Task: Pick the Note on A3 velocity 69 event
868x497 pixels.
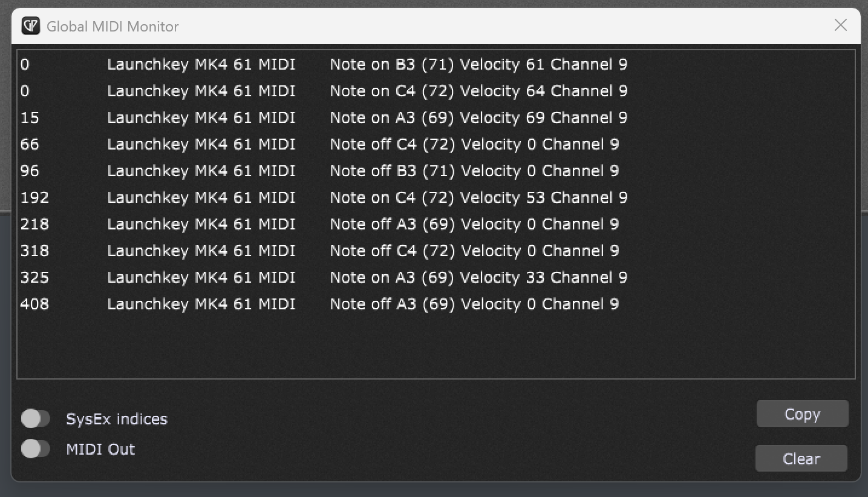Action: click(x=436, y=117)
